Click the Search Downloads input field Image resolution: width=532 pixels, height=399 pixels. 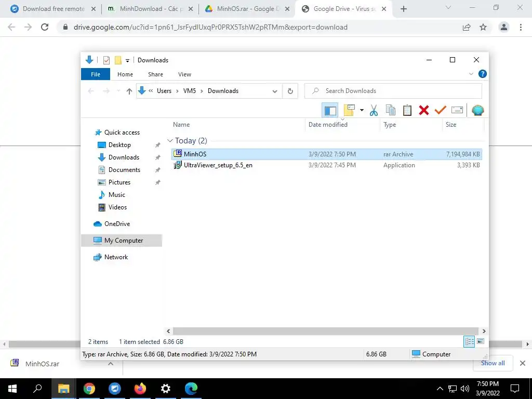(393, 91)
